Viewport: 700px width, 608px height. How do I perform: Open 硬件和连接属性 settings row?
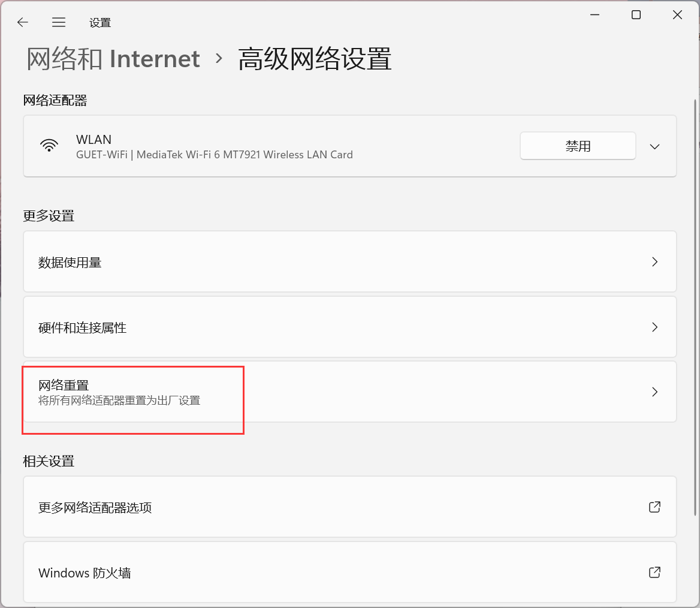coord(350,327)
